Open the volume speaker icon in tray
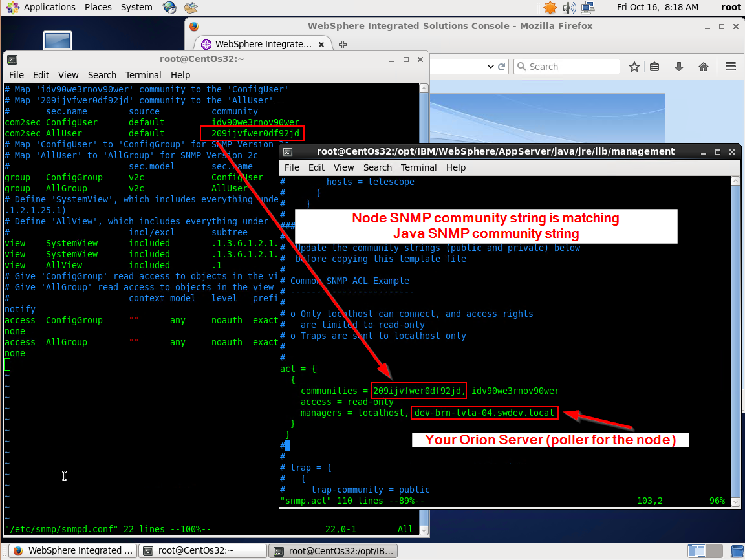This screenshot has height=560, width=745. click(568, 7)
